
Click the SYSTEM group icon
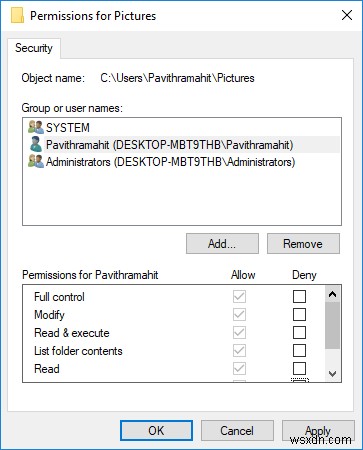click(36, 127)
